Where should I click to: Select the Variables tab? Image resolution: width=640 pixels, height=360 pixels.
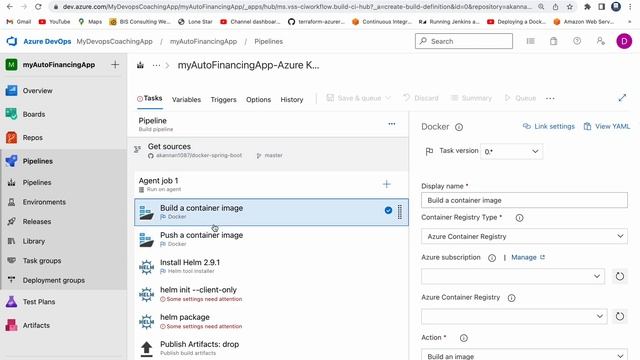[186, 100]
